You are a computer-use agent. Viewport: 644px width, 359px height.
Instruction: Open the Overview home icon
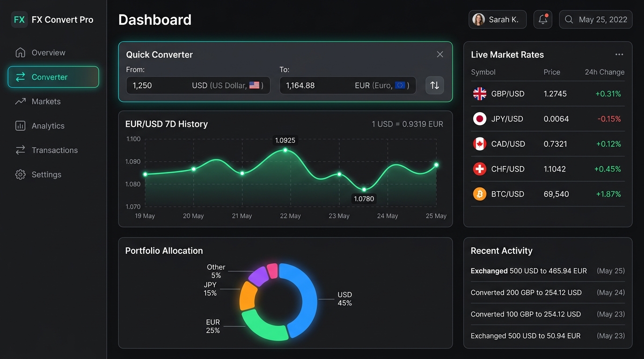pyautogui.click(x=20, y=52)
